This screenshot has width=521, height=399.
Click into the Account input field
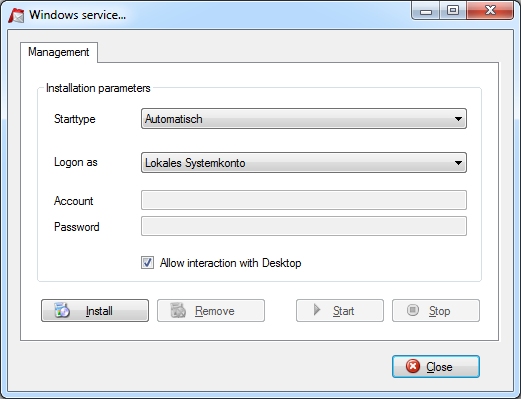pos(304,200)
